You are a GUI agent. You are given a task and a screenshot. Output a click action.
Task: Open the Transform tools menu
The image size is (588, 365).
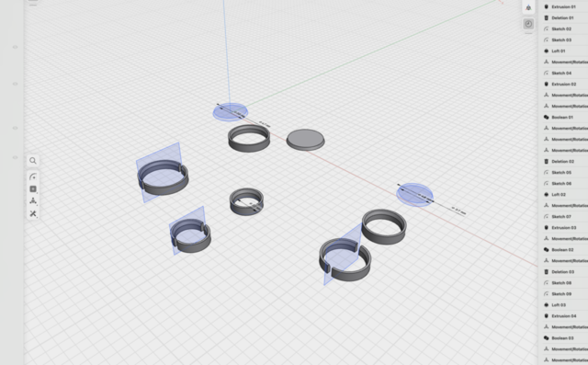(33, 201)
